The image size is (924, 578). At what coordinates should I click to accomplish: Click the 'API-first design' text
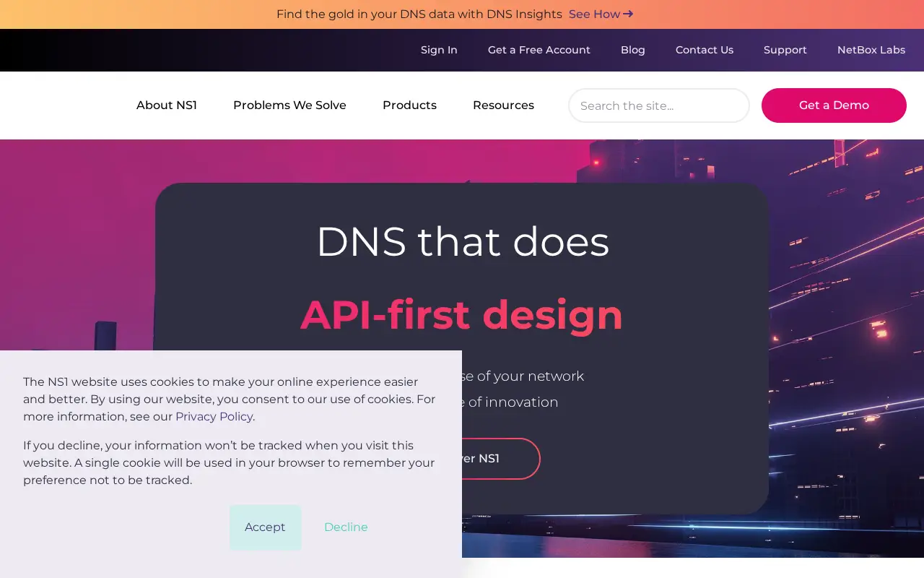point(462,315)
